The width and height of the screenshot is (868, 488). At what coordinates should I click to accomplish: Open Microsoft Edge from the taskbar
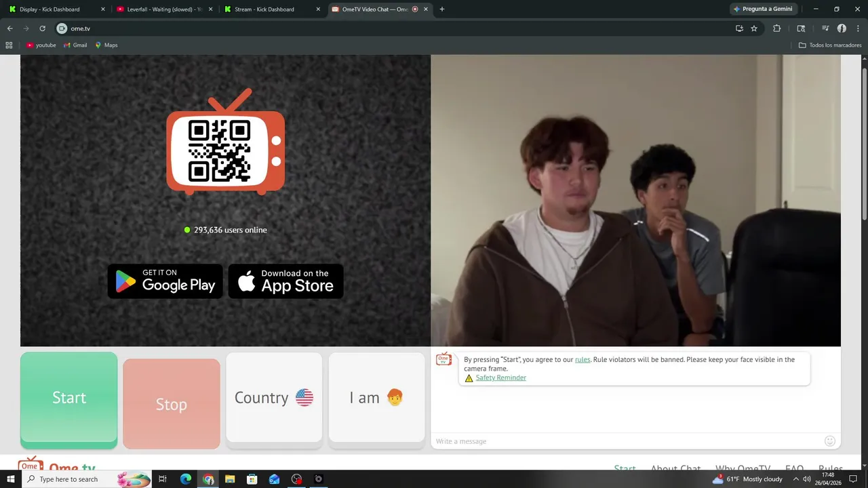(186, 479)
